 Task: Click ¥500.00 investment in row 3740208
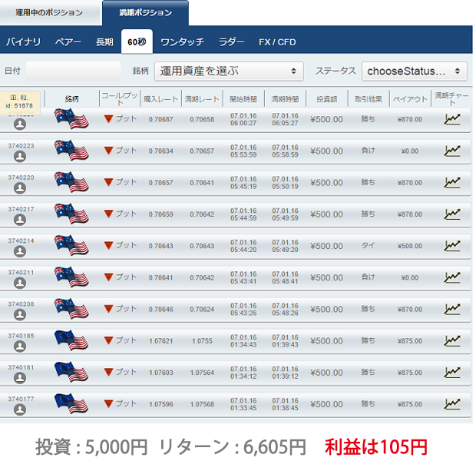[326, 309]
